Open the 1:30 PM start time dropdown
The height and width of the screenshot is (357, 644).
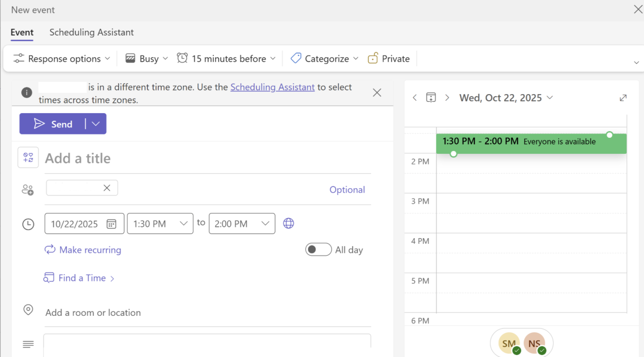click(x=160, y=223)
